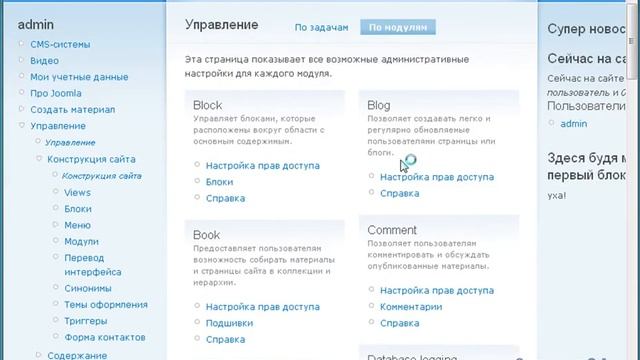Click the Comment module heading
The image size is (640, 360).
point(392,230)
